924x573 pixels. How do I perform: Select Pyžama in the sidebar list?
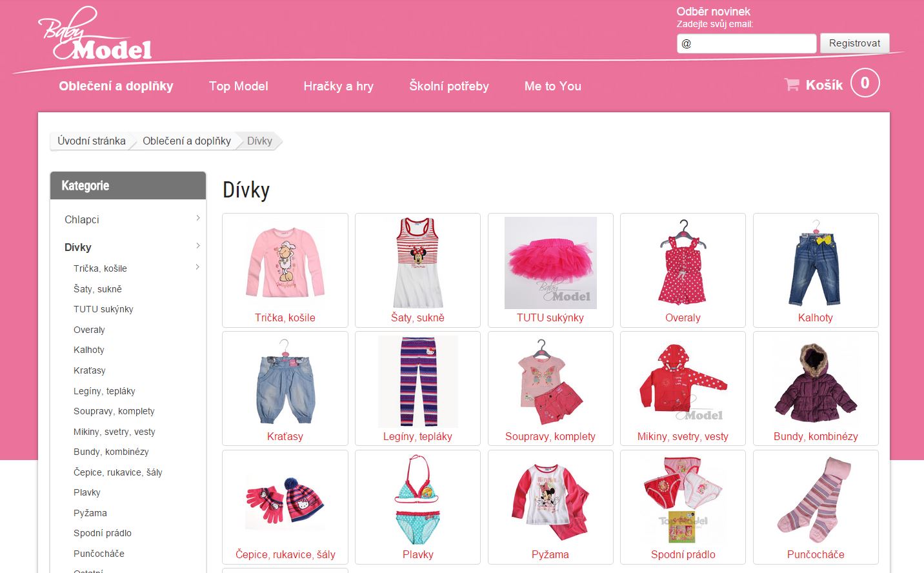[x=90, y=513]
